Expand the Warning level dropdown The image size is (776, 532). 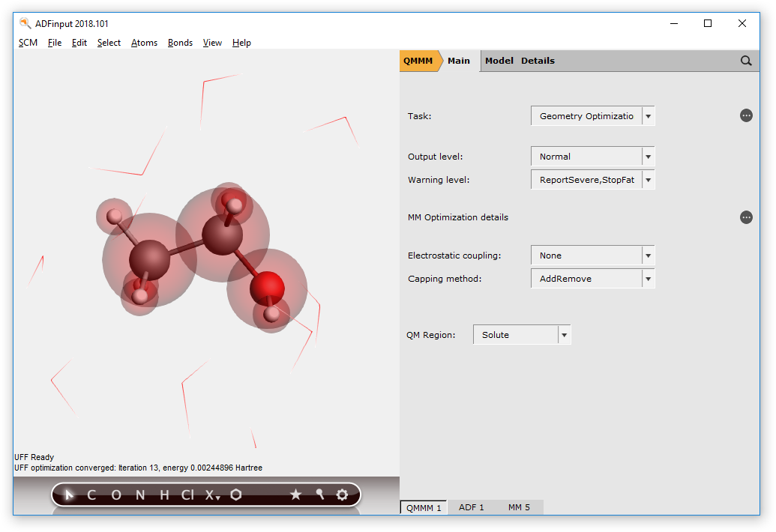[649, 180]
